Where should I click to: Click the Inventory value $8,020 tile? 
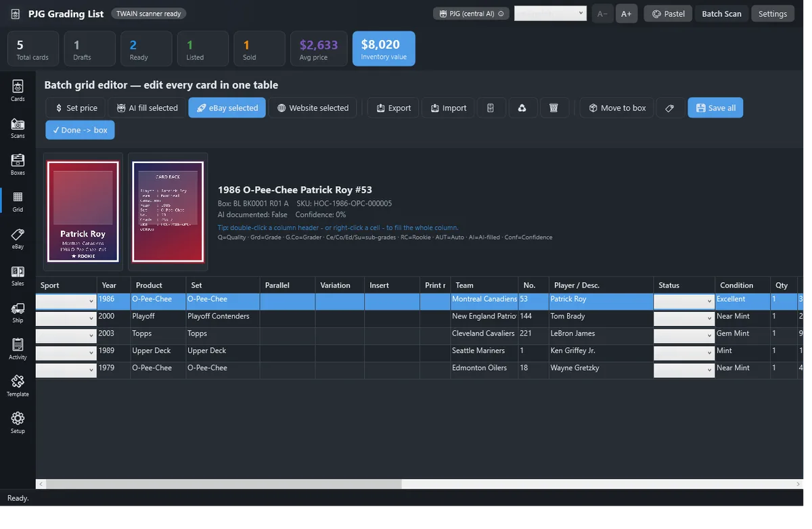pos(384,49)
